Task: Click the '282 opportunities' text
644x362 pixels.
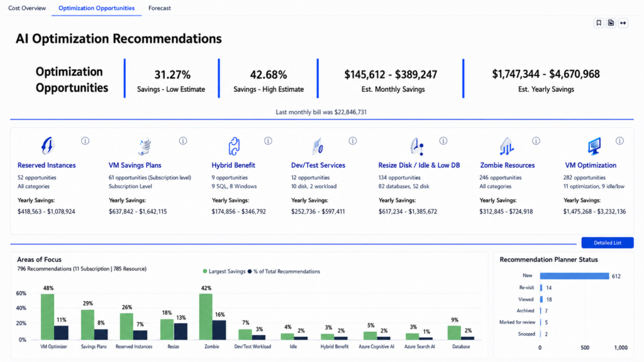Action: 584,178
